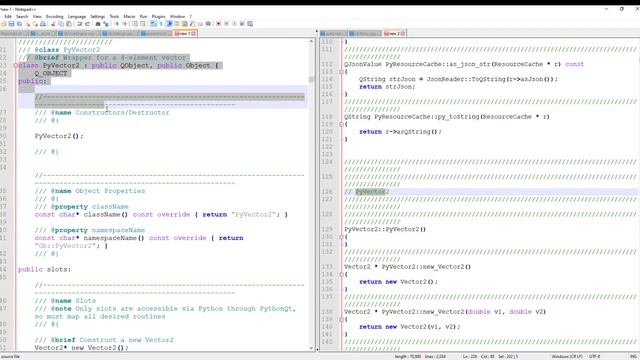Image resolution: width=640 pixels, height=360 pixels.
Task: Open the Run menu
Action: pos(143,16)
